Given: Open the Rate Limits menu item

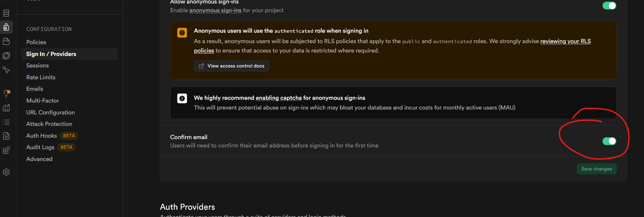Looking at the screenshot, I should [41, 77].
